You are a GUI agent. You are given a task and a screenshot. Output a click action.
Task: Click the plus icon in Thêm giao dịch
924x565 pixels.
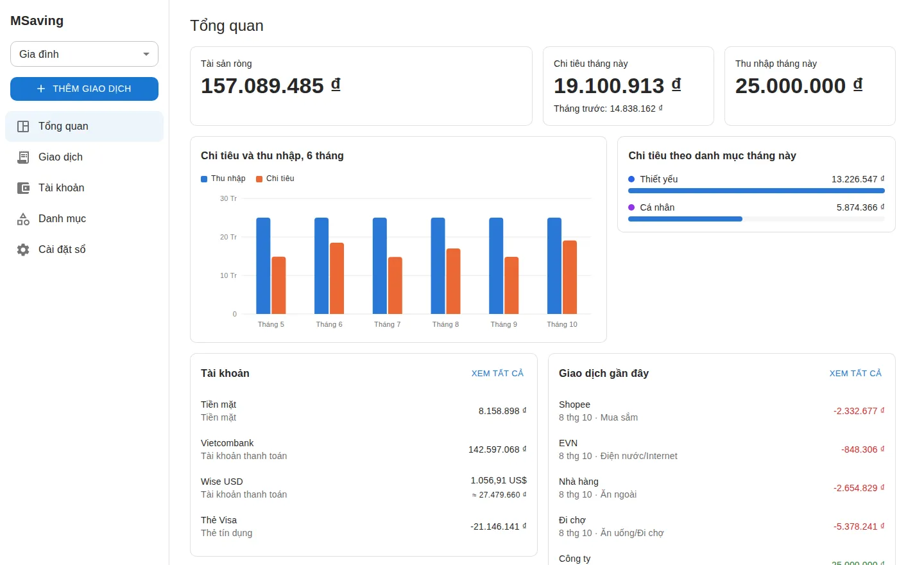click(41, 89)
